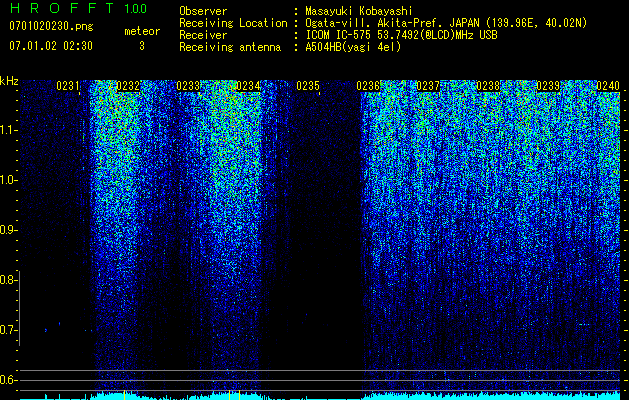Click the meteor label
The height and width of the screenshot is (400, 629).
click(142, 31)
